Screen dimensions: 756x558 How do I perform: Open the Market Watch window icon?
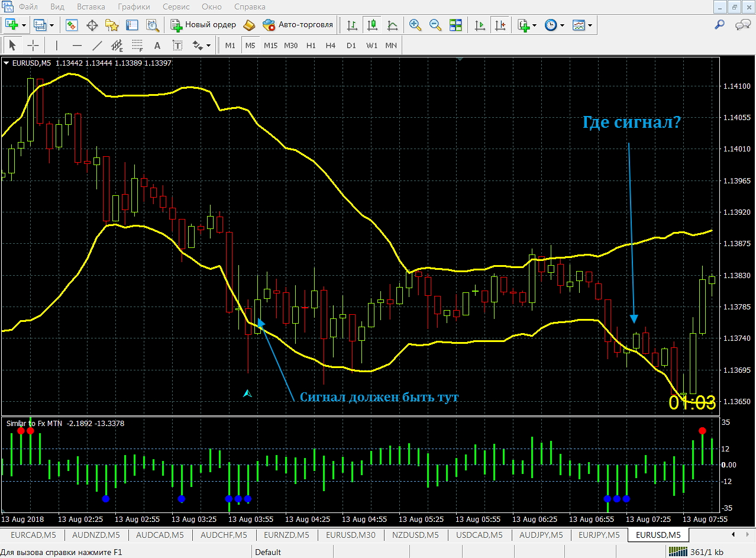pyautogui.click(x=72, y=25)
